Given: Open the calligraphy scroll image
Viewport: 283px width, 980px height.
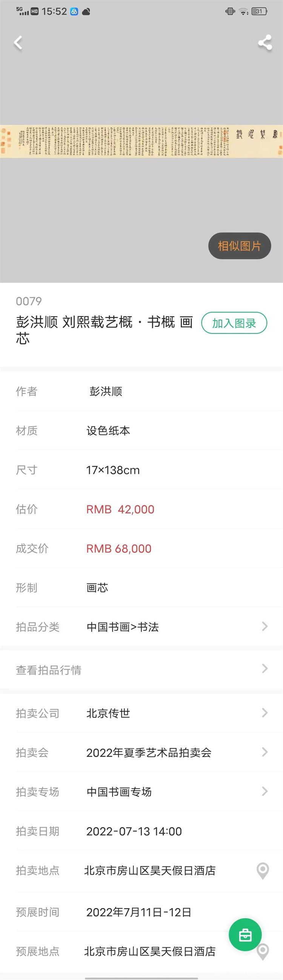Looking at the screenshot, I should [141, 141].
